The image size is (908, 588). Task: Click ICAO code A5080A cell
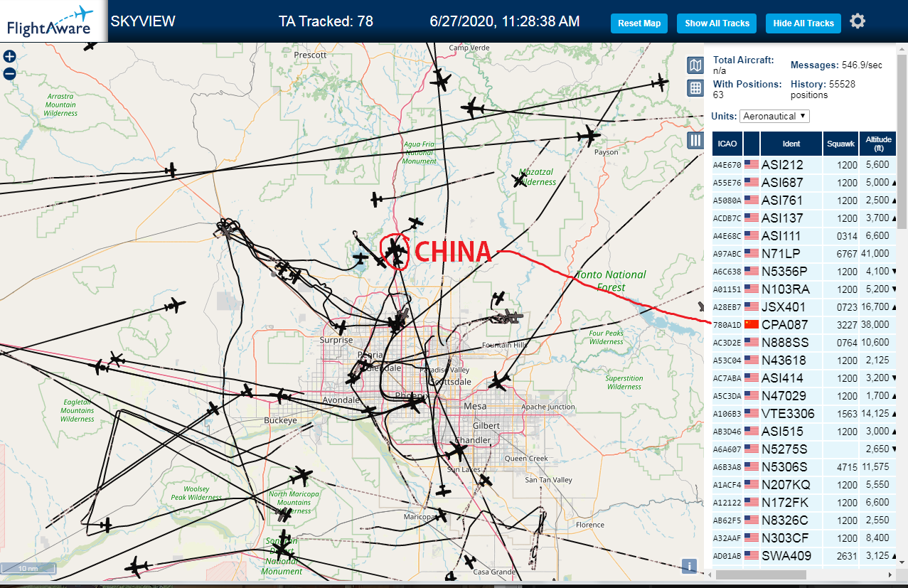[x=727, y=201]
